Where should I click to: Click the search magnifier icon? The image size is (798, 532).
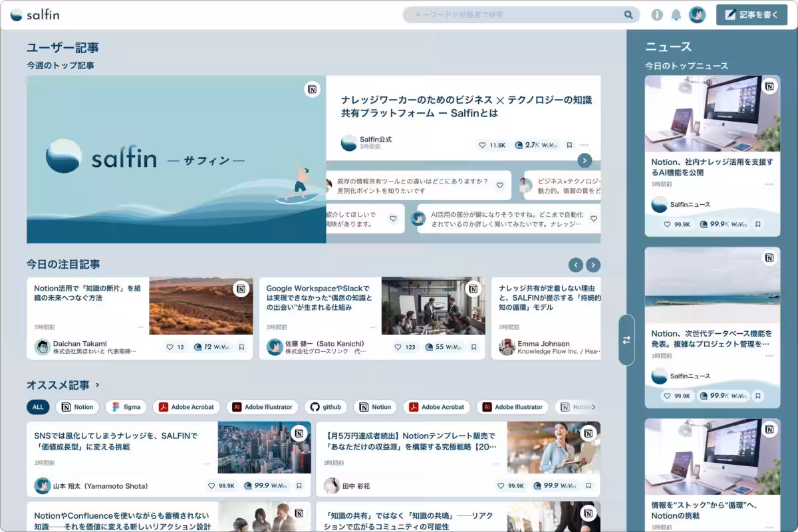[x=628, y=15]
